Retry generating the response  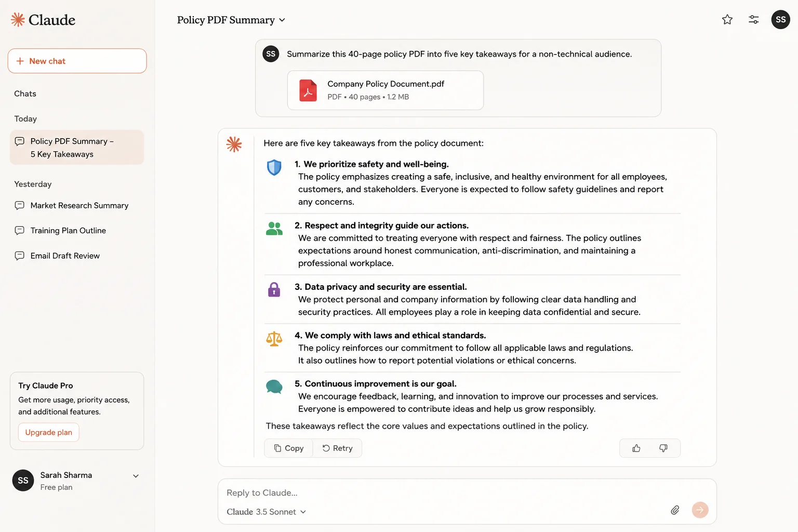pyautogui.click(x=338, y=448)
